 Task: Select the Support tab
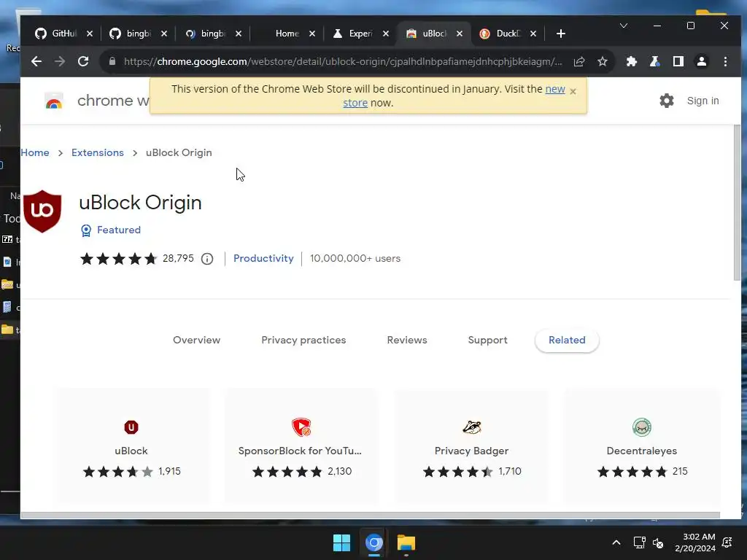(488, 340)
